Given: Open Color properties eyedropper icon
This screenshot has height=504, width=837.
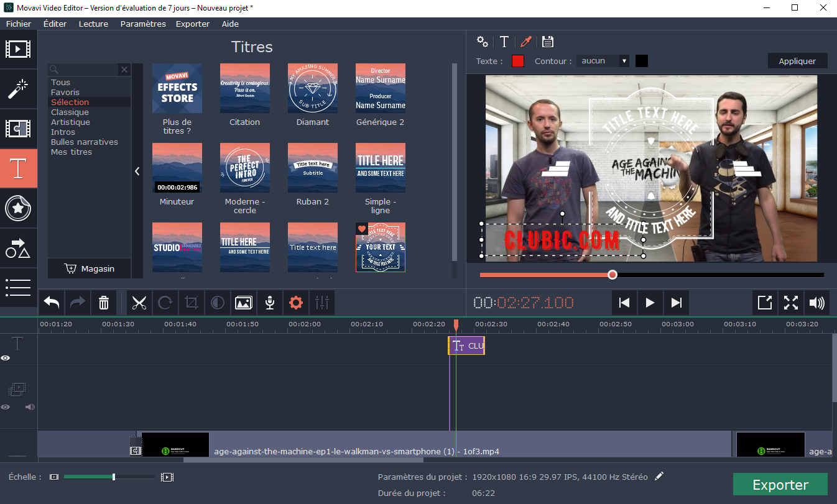Looking at the screenshot, I should click(526, 42).
